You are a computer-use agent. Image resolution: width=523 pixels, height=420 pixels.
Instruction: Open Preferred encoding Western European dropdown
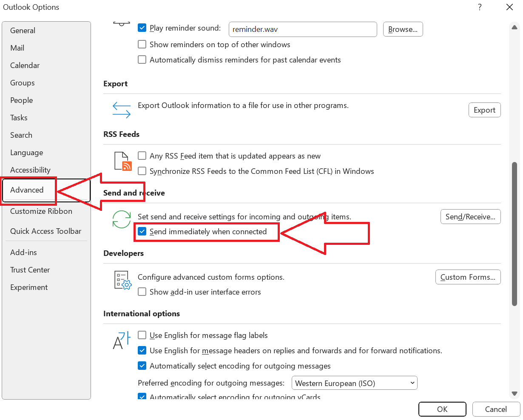tap(355, 383)
